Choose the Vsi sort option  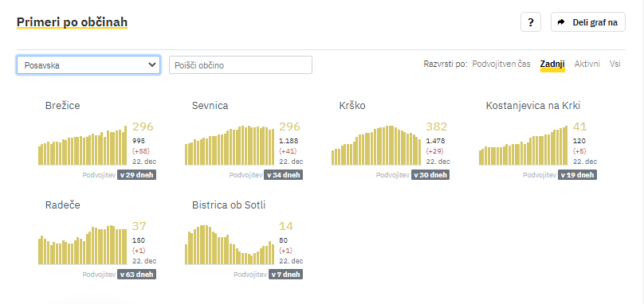pyautogui.click(x=615, y=64)
